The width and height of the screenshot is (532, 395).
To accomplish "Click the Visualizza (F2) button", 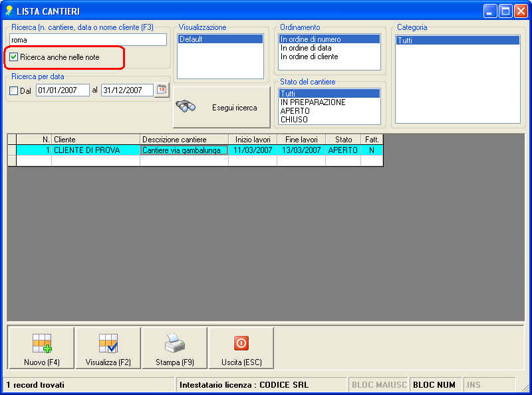I will [x=108, y=348].
